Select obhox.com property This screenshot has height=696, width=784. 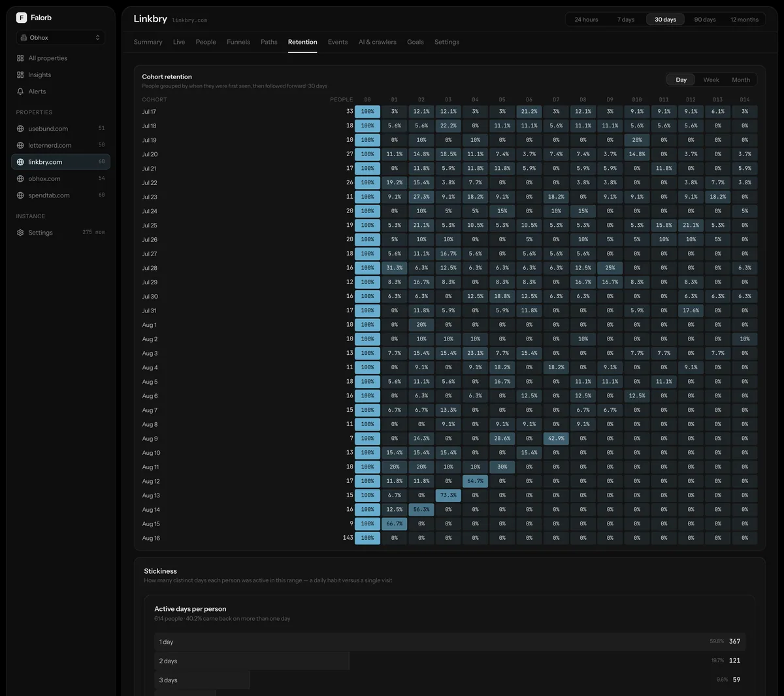click(61, 178)
